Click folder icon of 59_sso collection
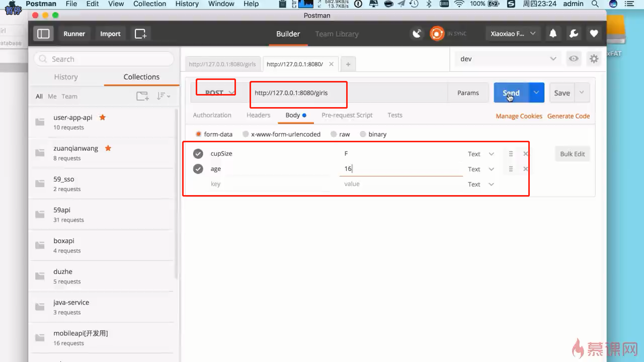Image resolution: width=644 pixels, height=362 pixels. pos(40,184)
